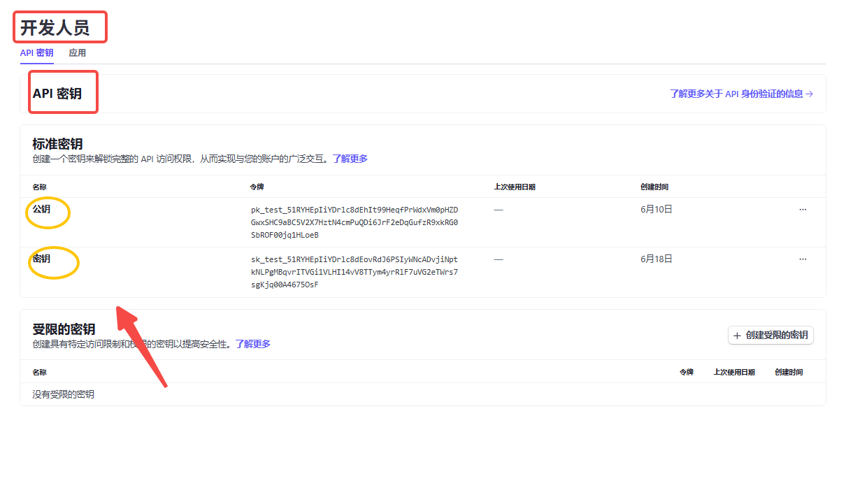Click the 名称 column header in 标准密钥 table

(x=38, y=187)
